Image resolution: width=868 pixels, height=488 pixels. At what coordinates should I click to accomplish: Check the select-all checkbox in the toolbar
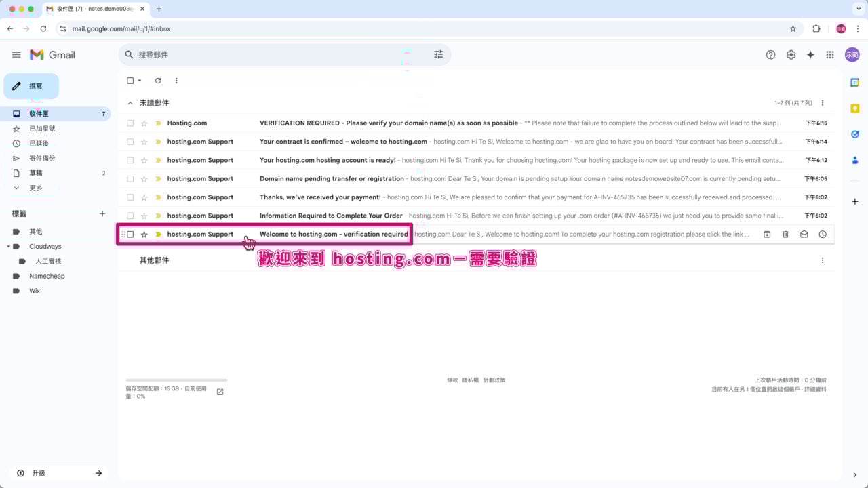tap(129, 81)
